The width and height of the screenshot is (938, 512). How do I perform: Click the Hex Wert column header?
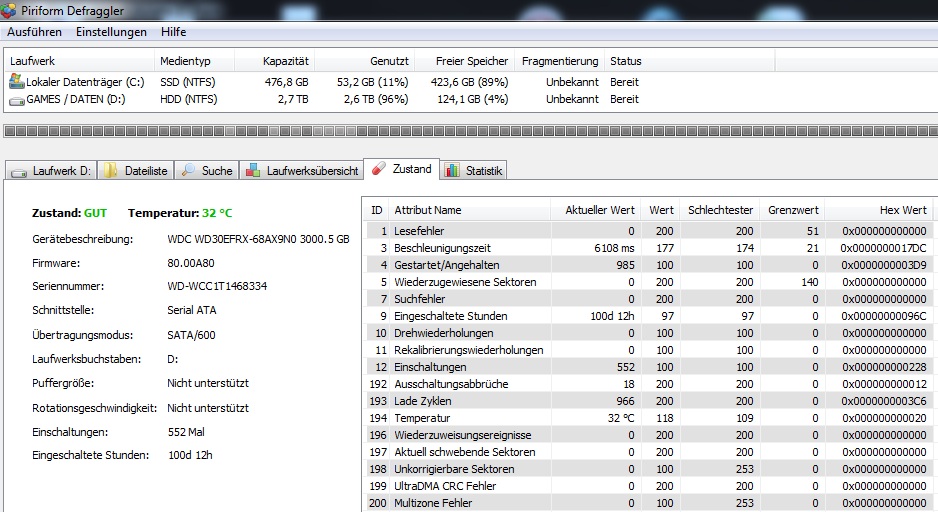pos(878,210)
